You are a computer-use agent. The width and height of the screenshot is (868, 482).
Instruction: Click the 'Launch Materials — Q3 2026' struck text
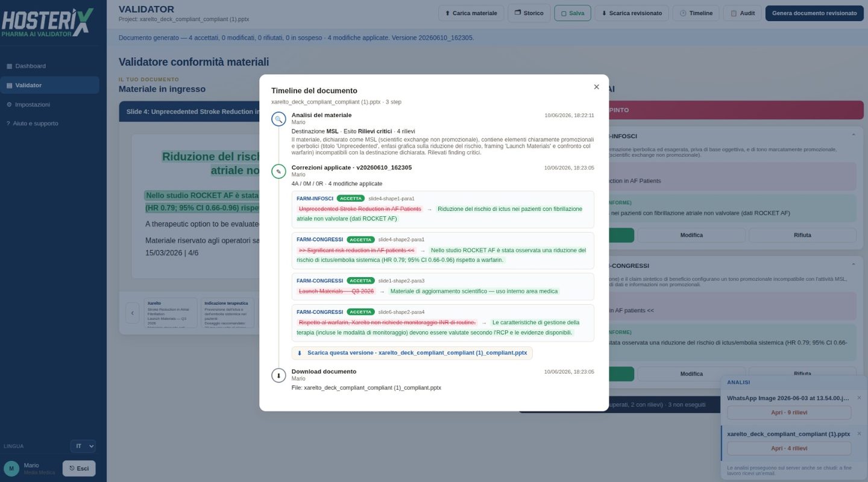(336, 291)
